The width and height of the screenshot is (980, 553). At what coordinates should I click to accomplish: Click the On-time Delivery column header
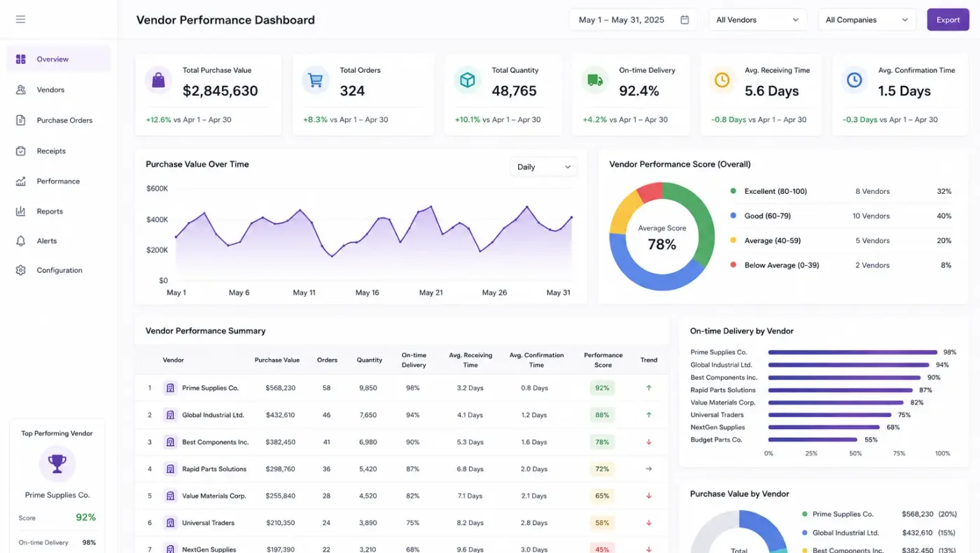(x=414, y=360)
